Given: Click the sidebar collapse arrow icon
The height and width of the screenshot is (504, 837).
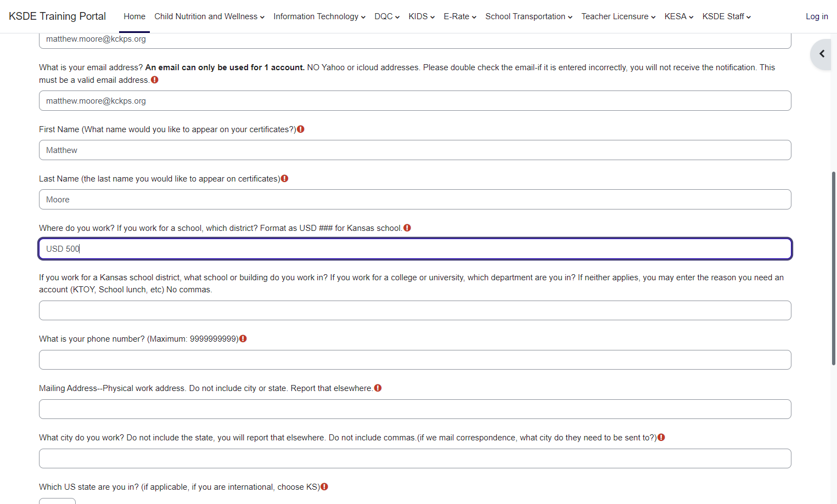Looking at the screenshot, I should click(x=822, y=54).
